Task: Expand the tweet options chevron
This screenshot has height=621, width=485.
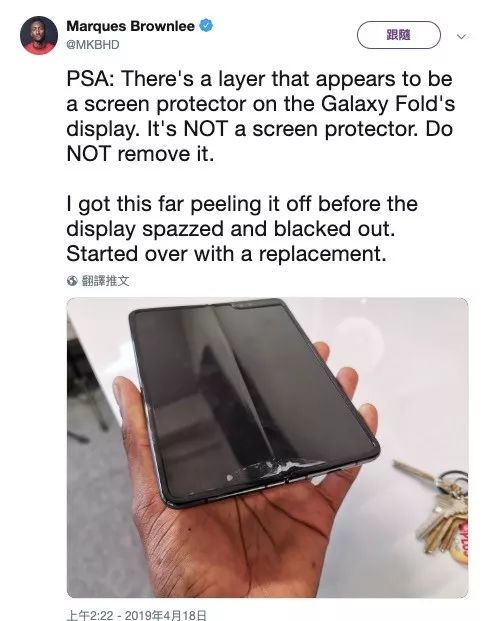Action: (461, 36)
